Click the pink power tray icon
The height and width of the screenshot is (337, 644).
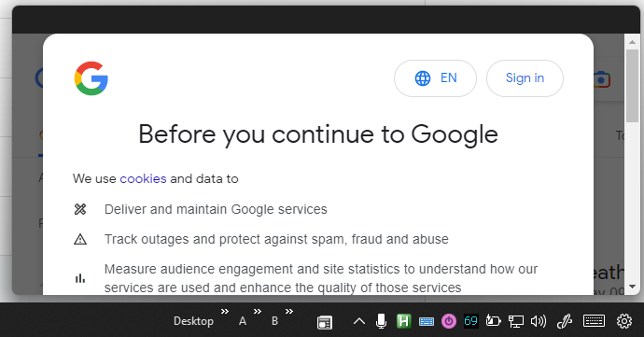449,321
